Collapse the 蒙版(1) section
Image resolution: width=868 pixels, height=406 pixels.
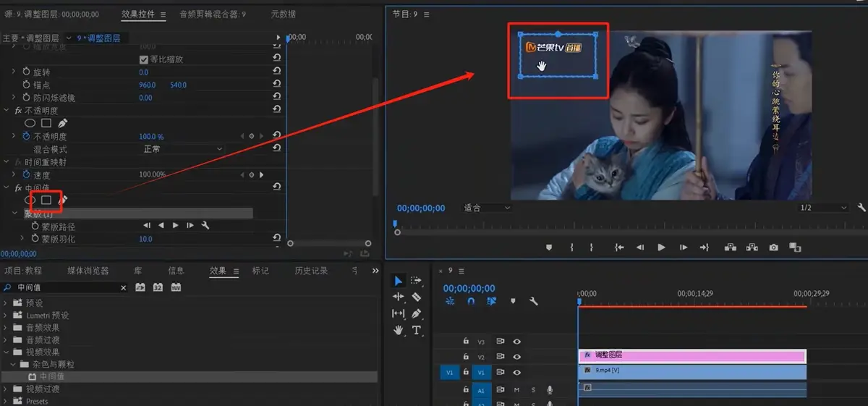(14, 213)
